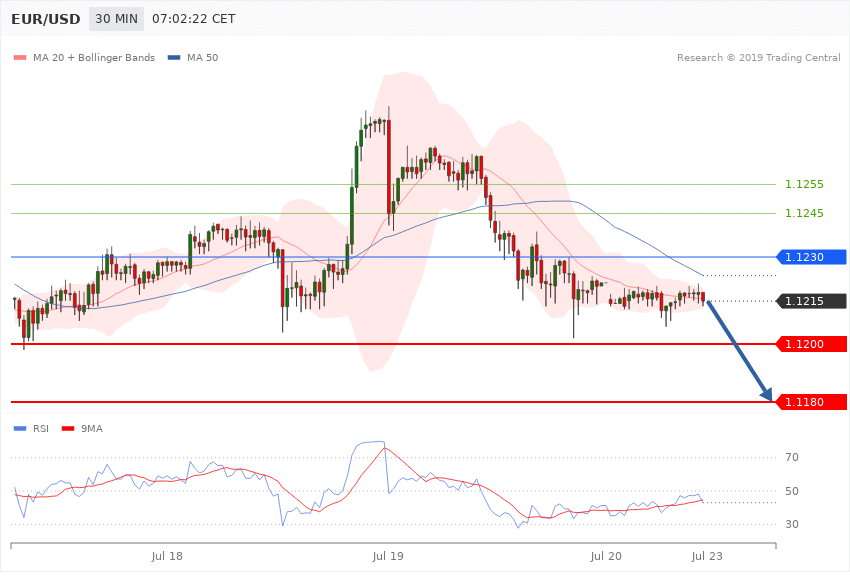850x576 pixels.
Task: Click the 07:02:22 CET timestamp
Action: coord(194,19)
